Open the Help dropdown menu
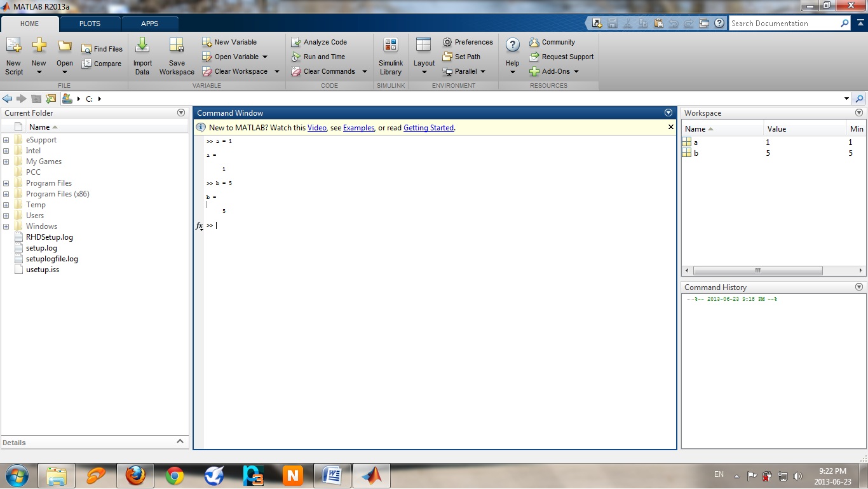This screenshot has height=489, width=868. 512,72
